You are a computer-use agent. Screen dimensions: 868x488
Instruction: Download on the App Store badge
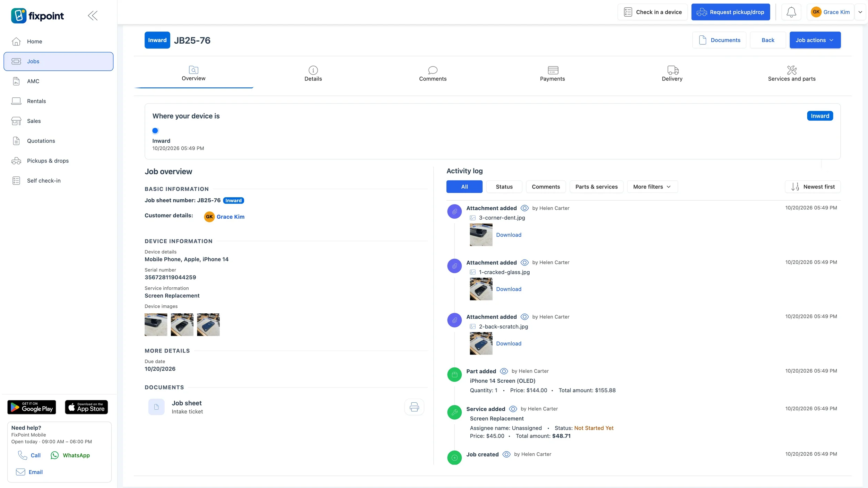[x=86, y=407]
